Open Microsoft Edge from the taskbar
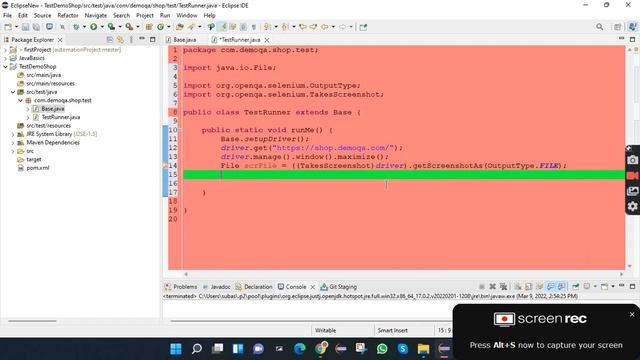The image size is (640, 360). click(x=300, y=349)
